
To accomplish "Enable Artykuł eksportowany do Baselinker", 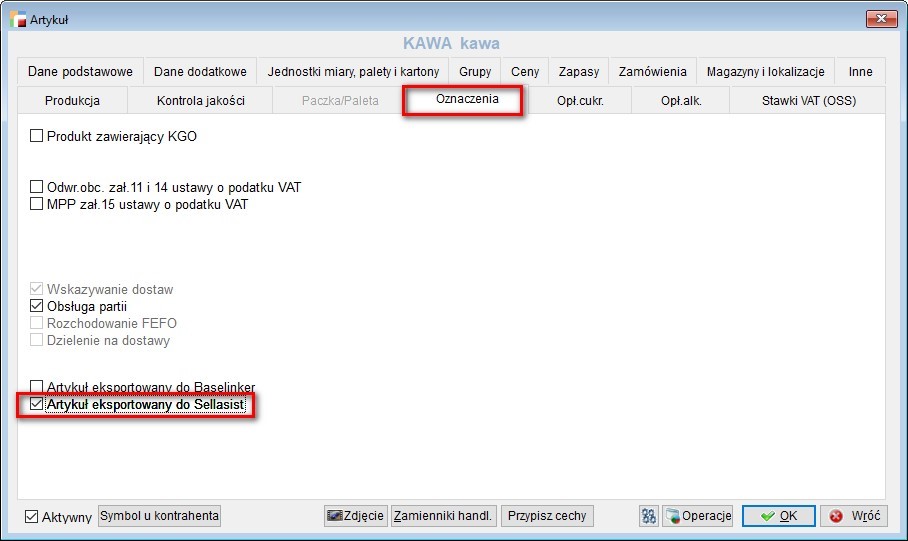I will pyautogui.click(x=36, y=386).
